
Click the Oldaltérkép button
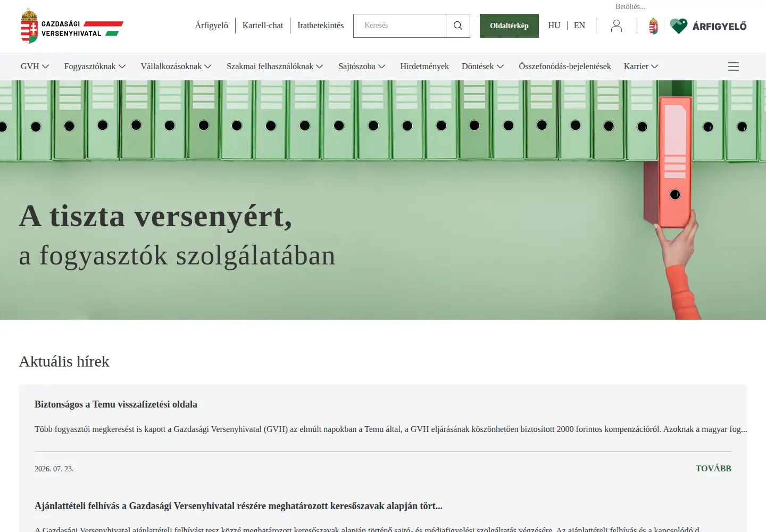click(x=509, y=26)
